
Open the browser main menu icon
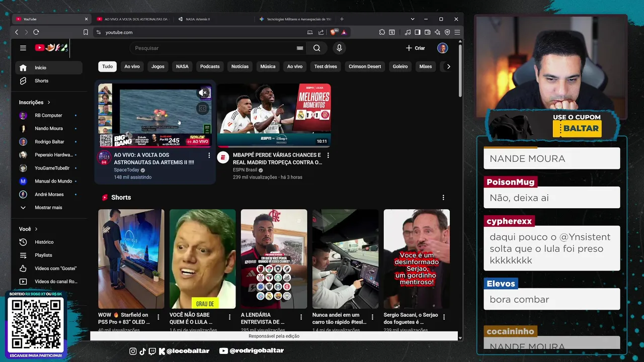coord(457,32)
